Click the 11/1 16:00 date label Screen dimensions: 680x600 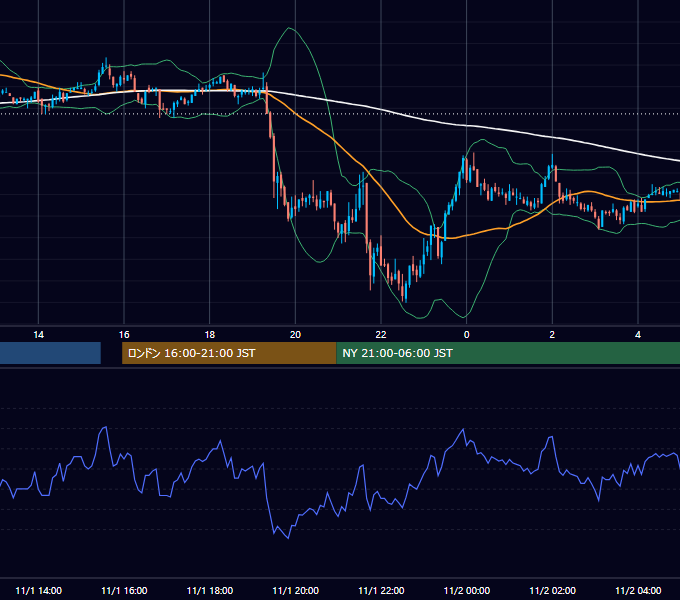click(124, 590)
